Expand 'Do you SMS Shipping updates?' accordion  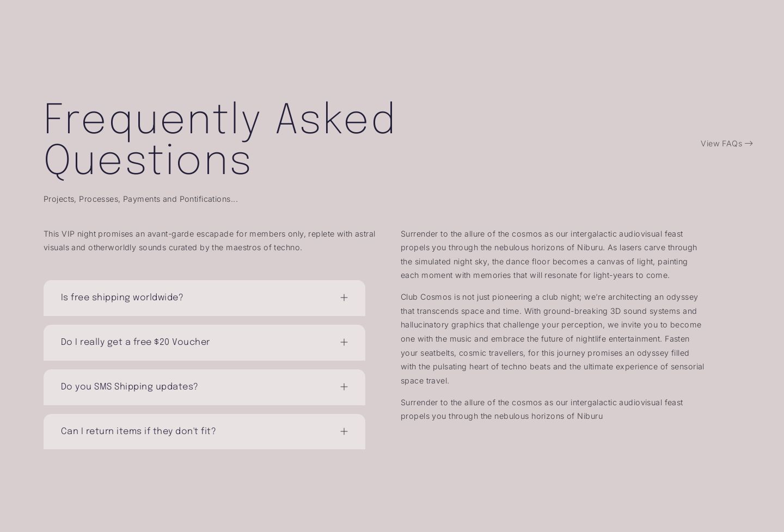(x=129, y=387)
